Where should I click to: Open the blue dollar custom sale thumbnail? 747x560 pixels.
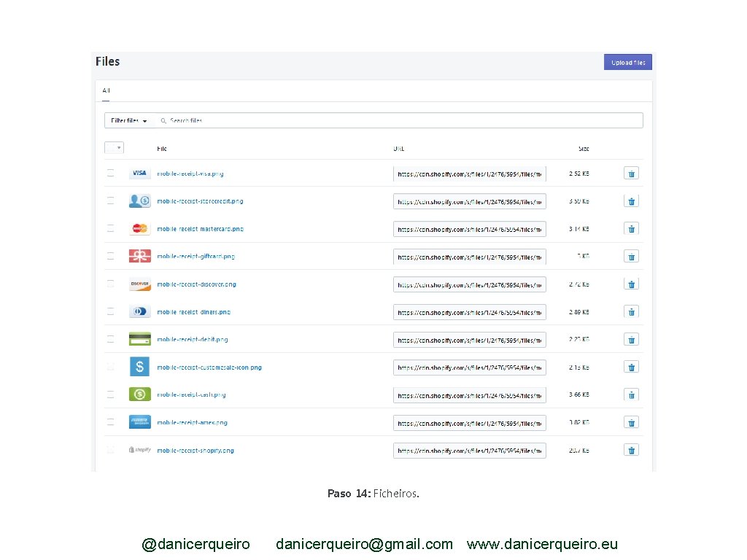(139, 367)
